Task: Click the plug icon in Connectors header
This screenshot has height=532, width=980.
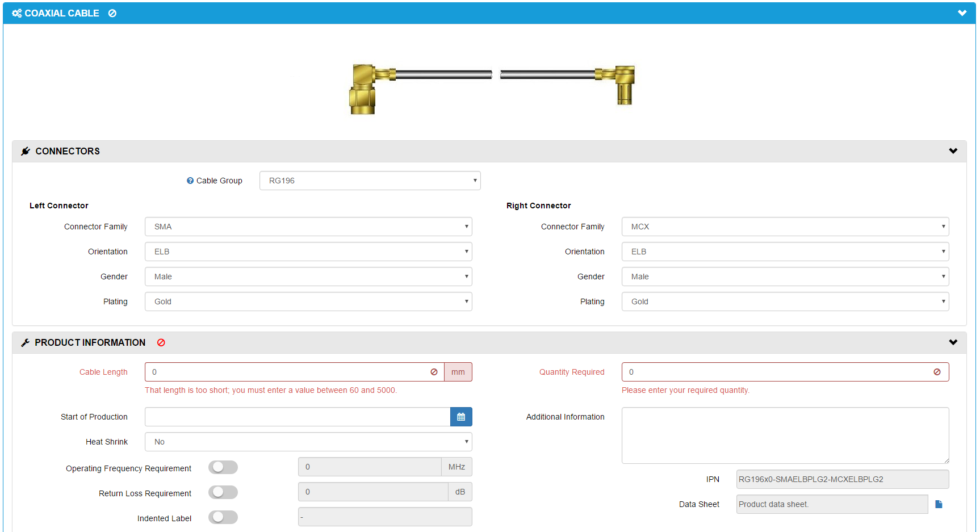Action: tap(26, 151)
